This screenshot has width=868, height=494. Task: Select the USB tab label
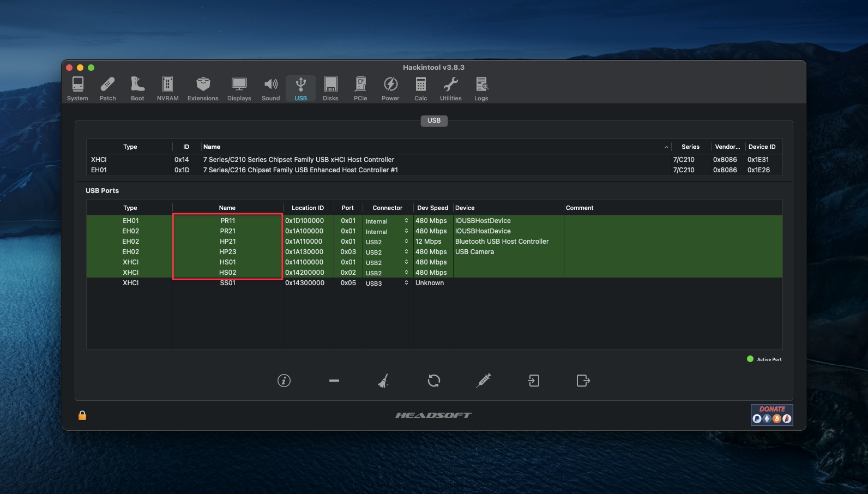(x=434, y=121)
